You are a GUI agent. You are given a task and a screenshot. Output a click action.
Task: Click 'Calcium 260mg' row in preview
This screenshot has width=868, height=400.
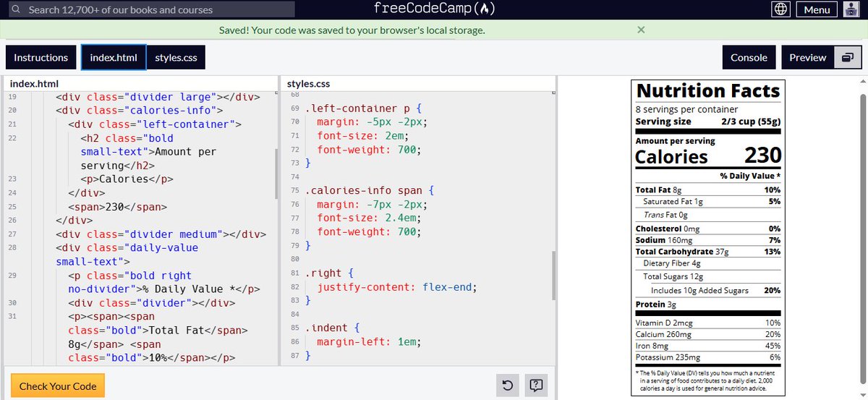[x=708, y=334]
